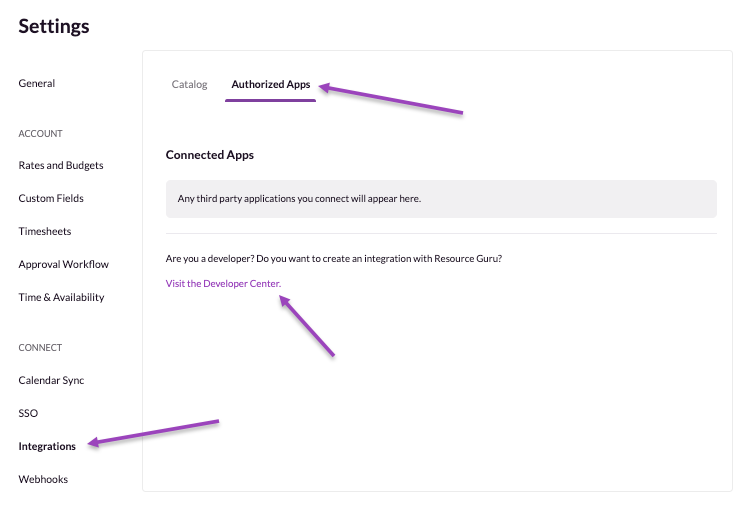This screenshot has height=514, width=748.
Task: Select the Authorized Apps tab
Action: [270, 84]
